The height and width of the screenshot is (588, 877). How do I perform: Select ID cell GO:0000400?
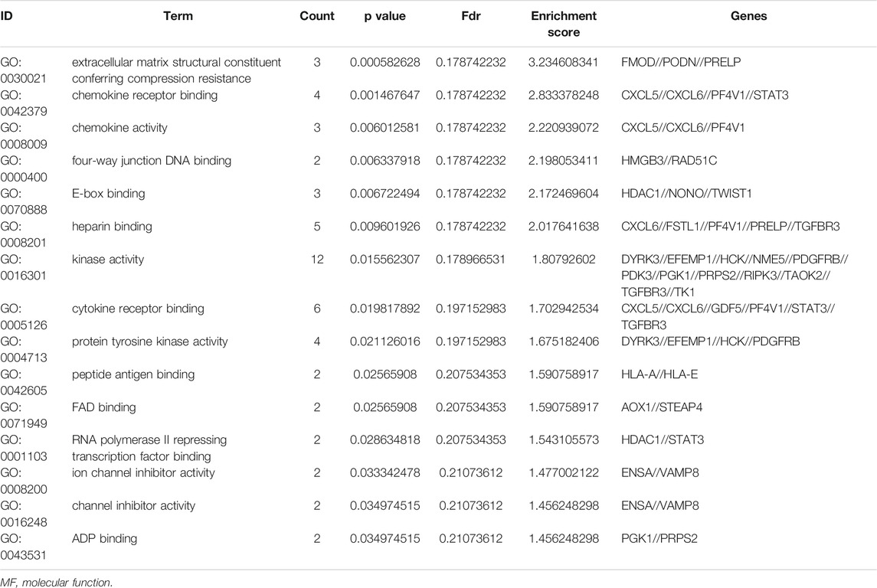pos(24,168)
